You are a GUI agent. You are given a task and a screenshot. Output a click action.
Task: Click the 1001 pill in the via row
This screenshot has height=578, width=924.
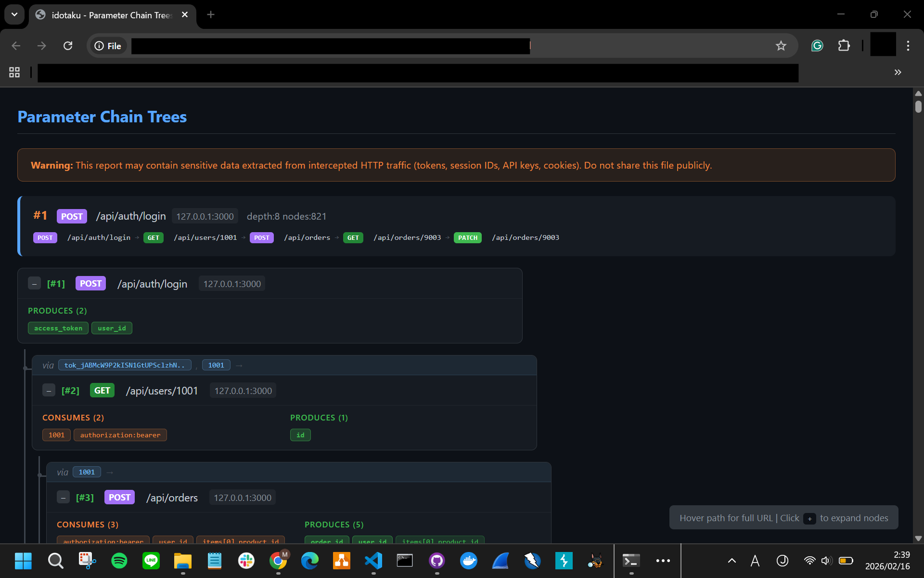coord(216,365)
